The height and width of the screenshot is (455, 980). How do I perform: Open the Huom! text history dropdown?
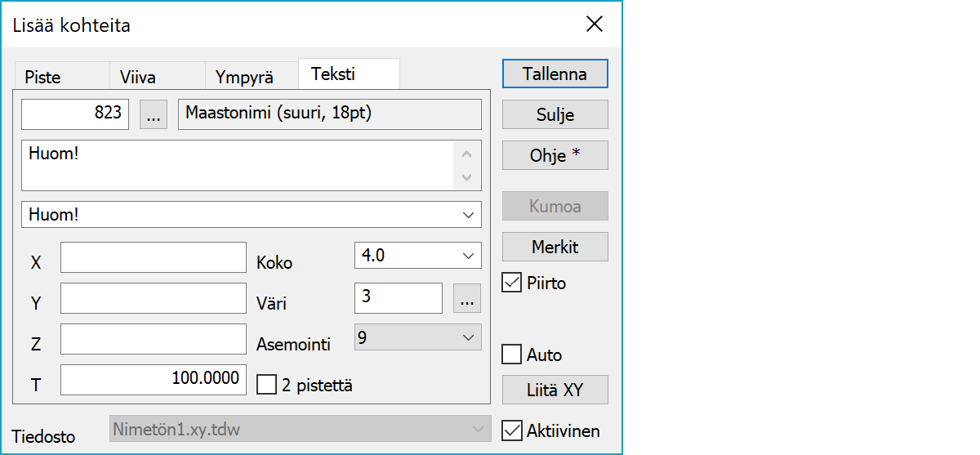(x=468, y=215)
